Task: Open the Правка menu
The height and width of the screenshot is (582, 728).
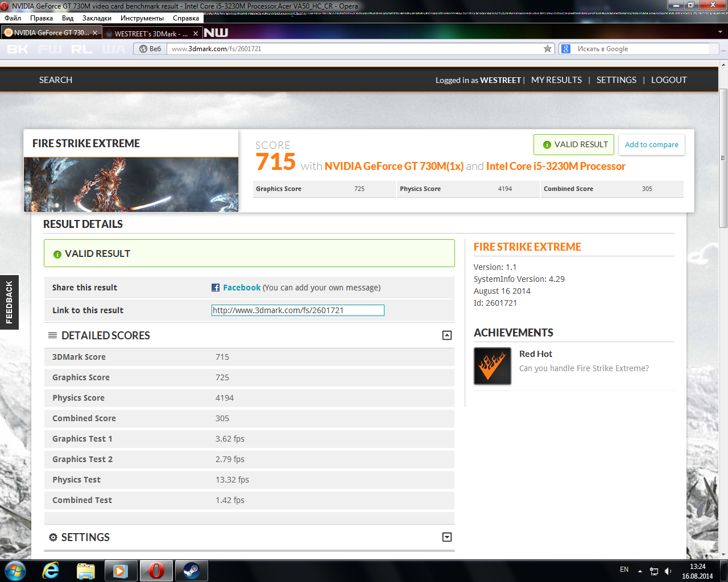Action: tap(42, 18)
